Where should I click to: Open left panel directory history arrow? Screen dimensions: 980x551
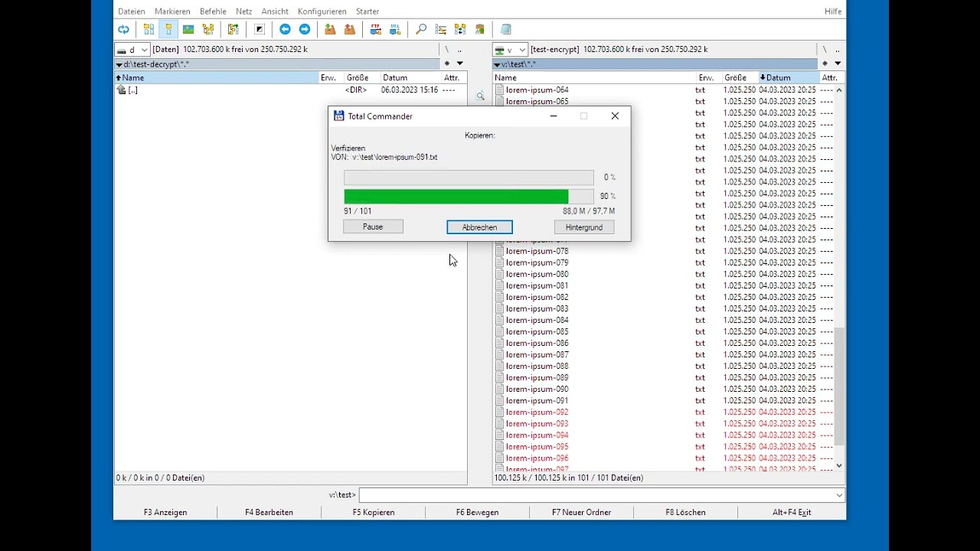pyautogui.click(x=459, y=64)
